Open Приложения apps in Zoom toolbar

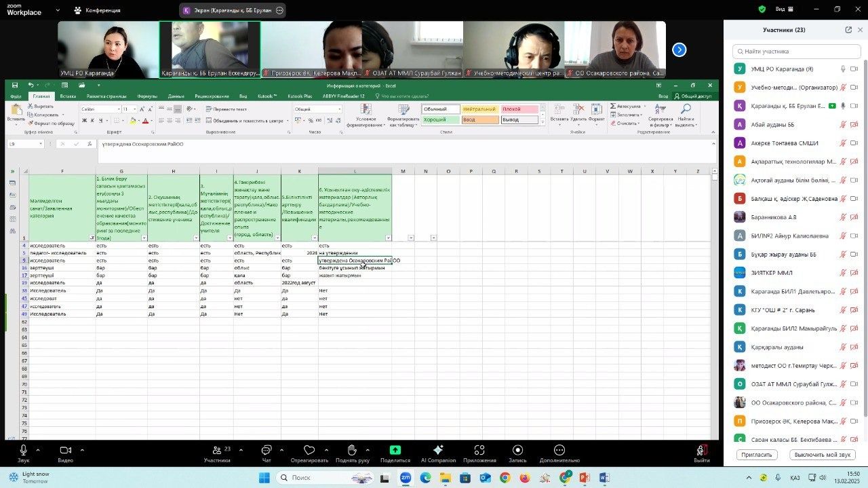click(x=479, y=450)
